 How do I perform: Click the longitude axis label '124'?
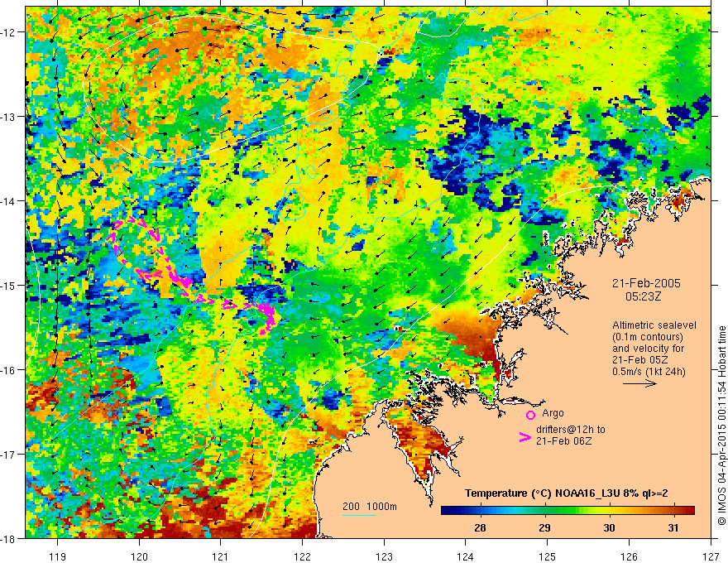[466, 556]
